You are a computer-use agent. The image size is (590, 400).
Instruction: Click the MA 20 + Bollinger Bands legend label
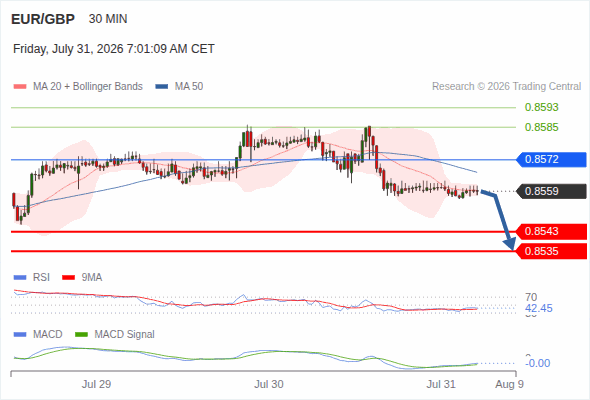88,87
